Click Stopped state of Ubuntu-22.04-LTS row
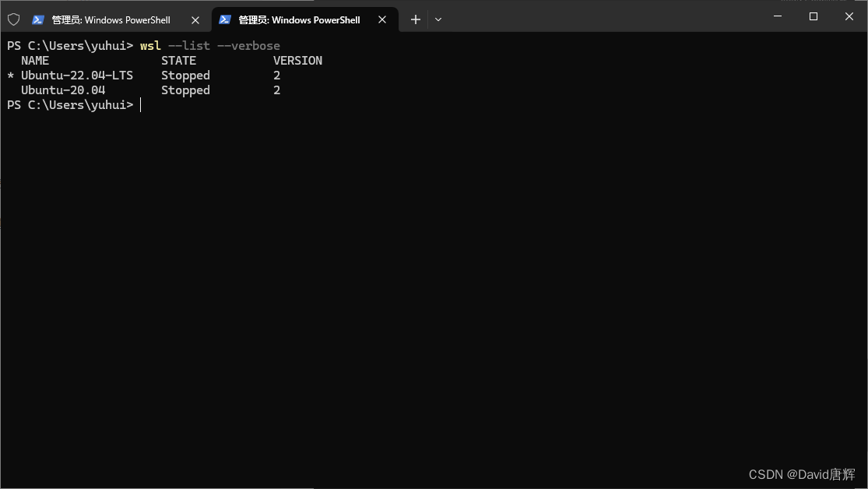868x489 pixels. [x=185, y=76]
